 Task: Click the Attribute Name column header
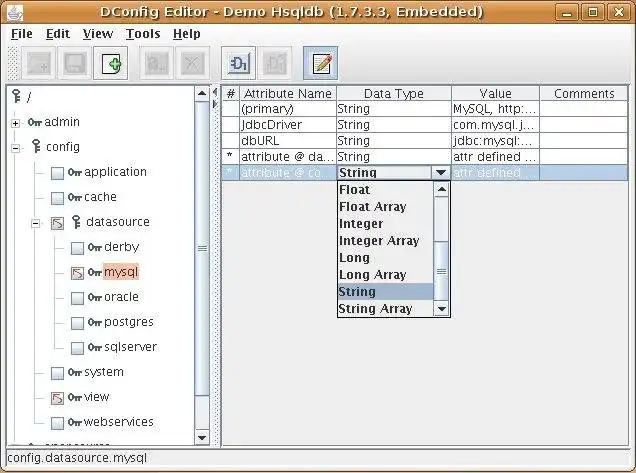[288, 94]
